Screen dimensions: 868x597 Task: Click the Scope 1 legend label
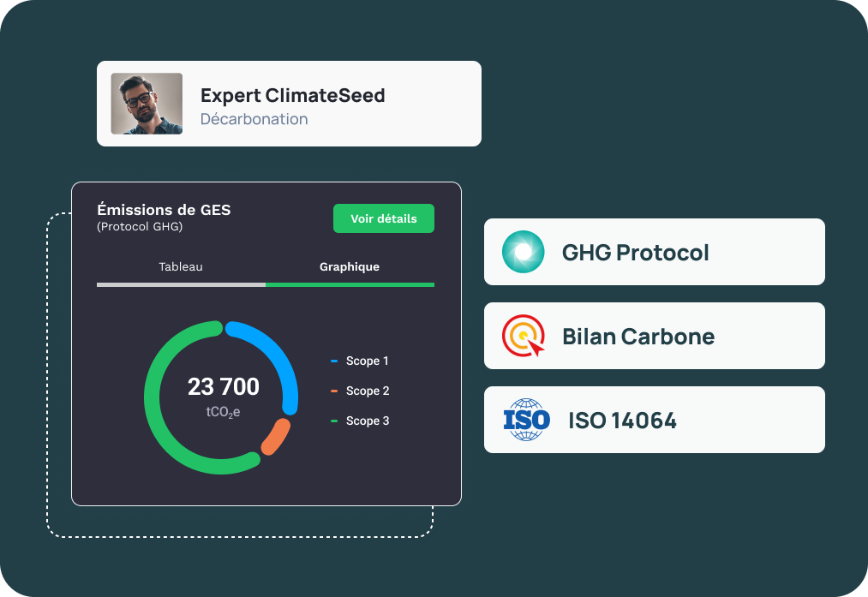coord(367,361)
